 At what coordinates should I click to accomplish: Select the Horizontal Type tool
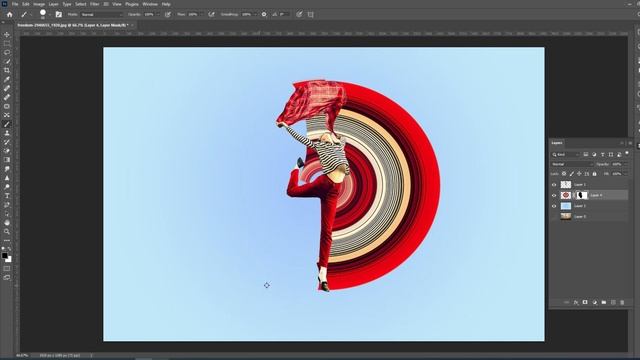coord(7,196)
